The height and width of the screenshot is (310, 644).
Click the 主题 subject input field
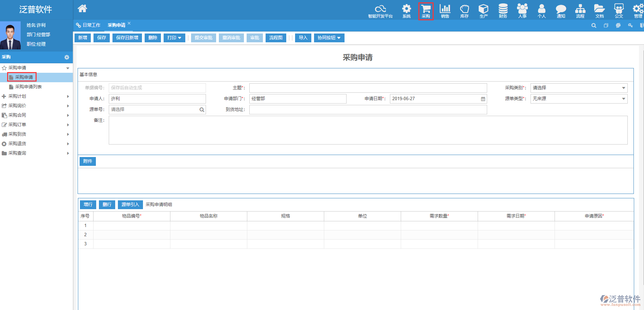[368, 88]
